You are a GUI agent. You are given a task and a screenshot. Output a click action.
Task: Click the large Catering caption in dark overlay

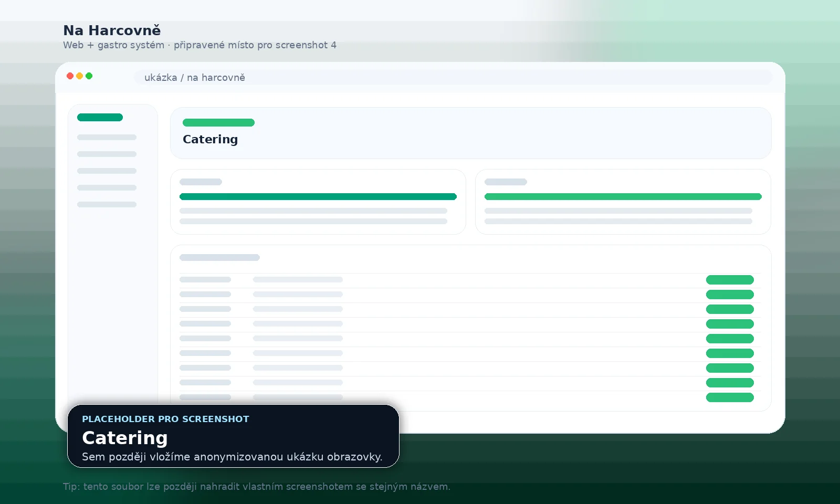tap(125, 438)
